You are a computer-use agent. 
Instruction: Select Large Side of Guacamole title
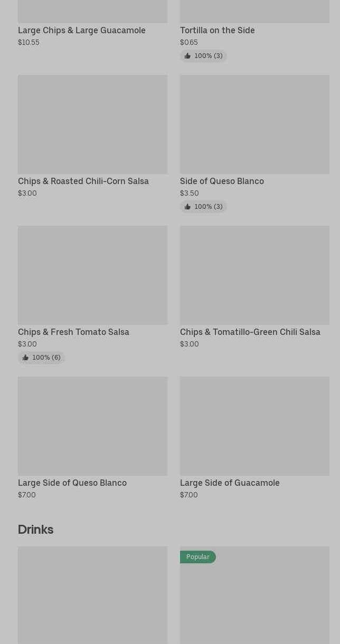pos(230,483)
